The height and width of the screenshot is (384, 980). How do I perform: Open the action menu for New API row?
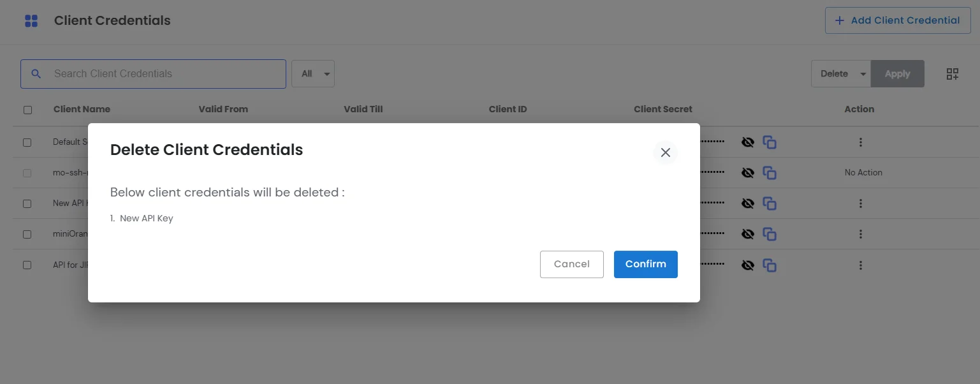coord(861,203)
